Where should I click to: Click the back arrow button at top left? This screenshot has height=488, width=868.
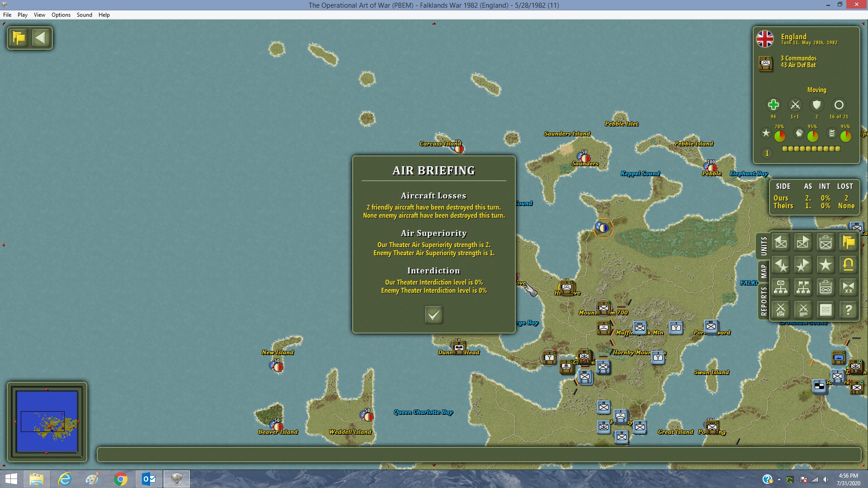coord(41,38)
